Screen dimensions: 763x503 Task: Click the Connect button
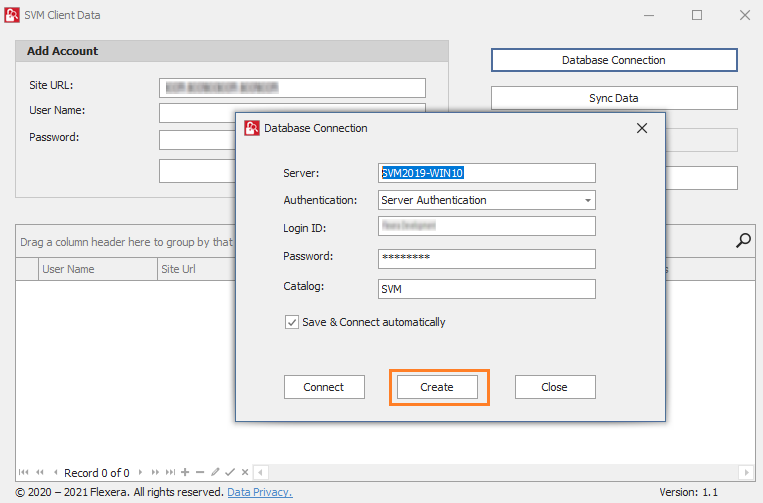click(x=324, y=387)
